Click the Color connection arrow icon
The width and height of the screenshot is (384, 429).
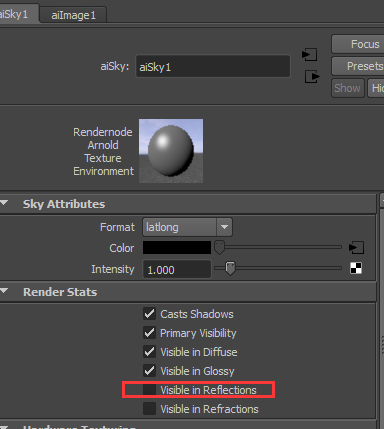coord(356,247)
